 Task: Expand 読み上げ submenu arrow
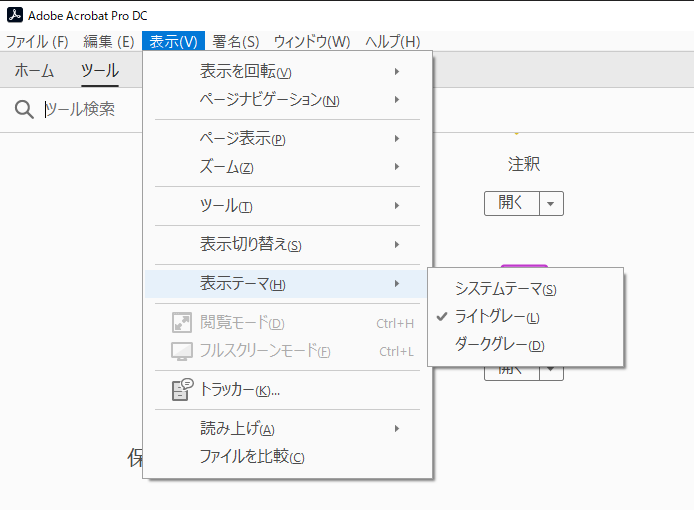[397, 429]
